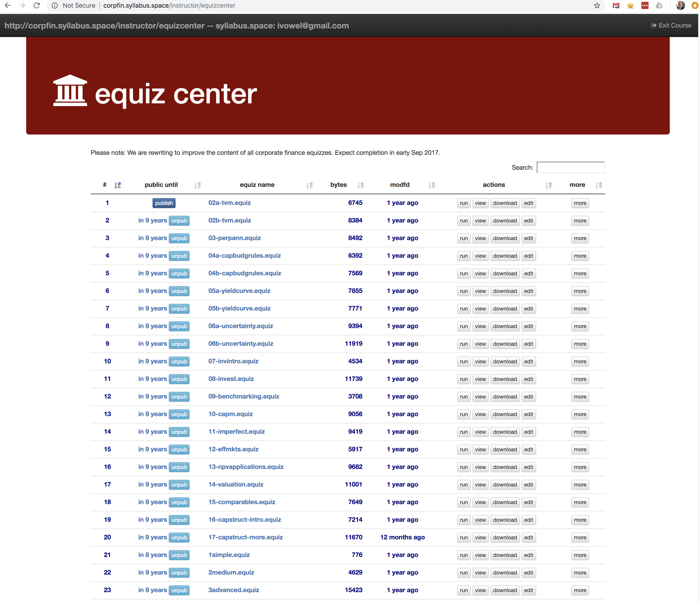
Task: Click the browser back arrow
Action: (8, 5)
